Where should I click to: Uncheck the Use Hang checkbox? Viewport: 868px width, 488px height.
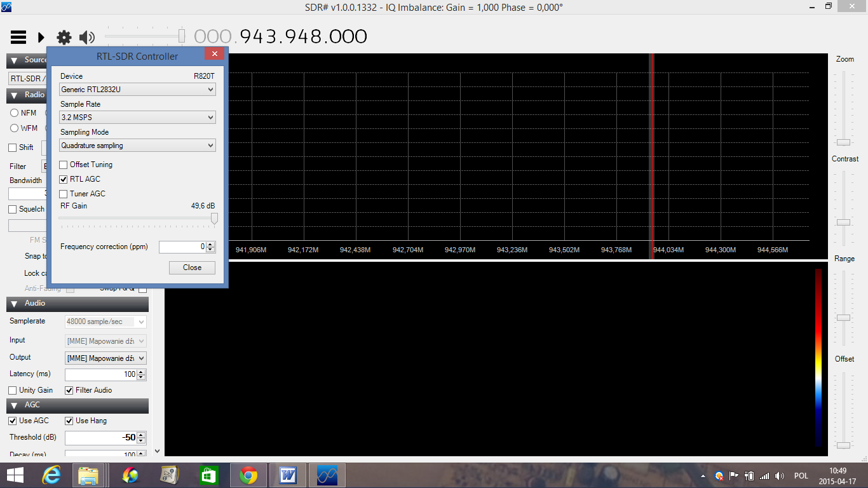(x=69, y=421)
